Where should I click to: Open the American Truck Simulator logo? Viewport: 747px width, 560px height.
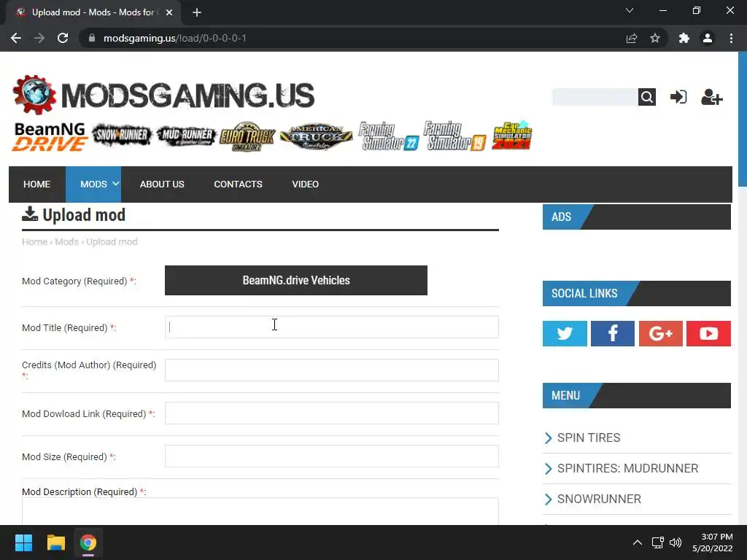click(317, 136)
